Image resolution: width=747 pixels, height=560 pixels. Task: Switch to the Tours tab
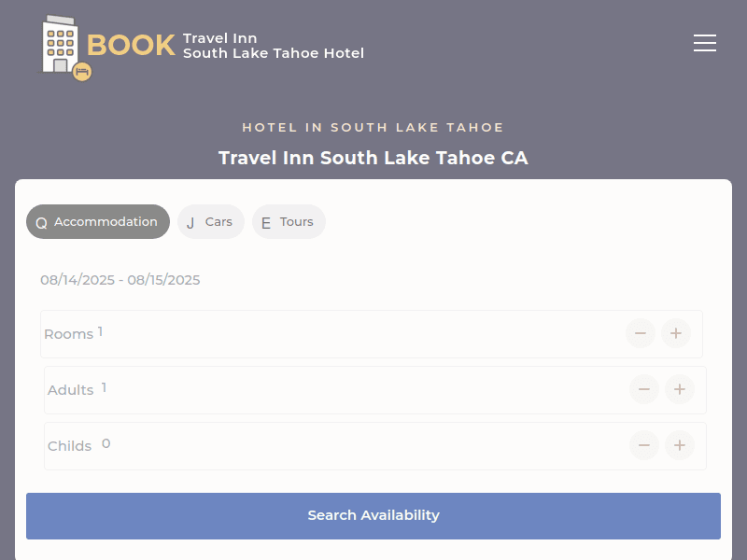(289, 222)
